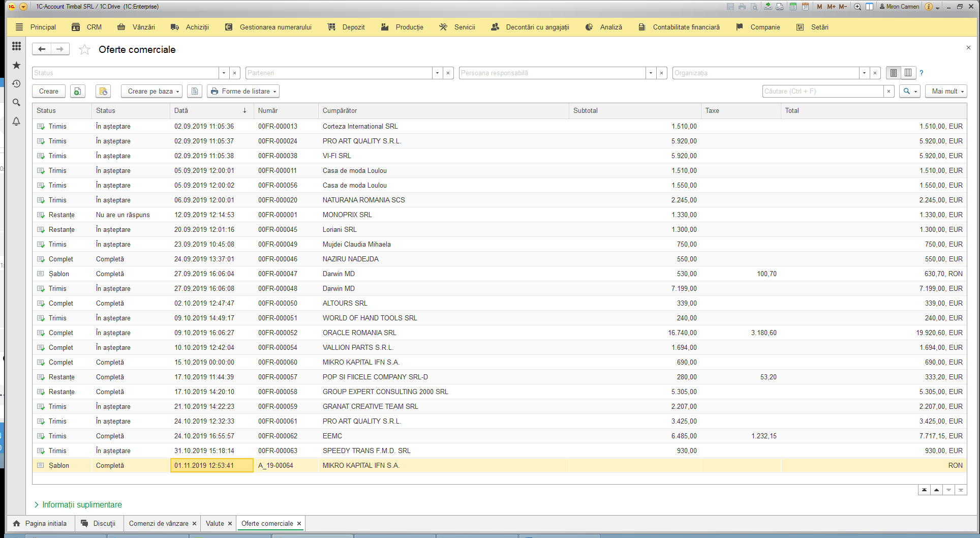Close the Oferte comerciale bottom tab
Viewport: 980px width, 538px height.
coord(299,523)
